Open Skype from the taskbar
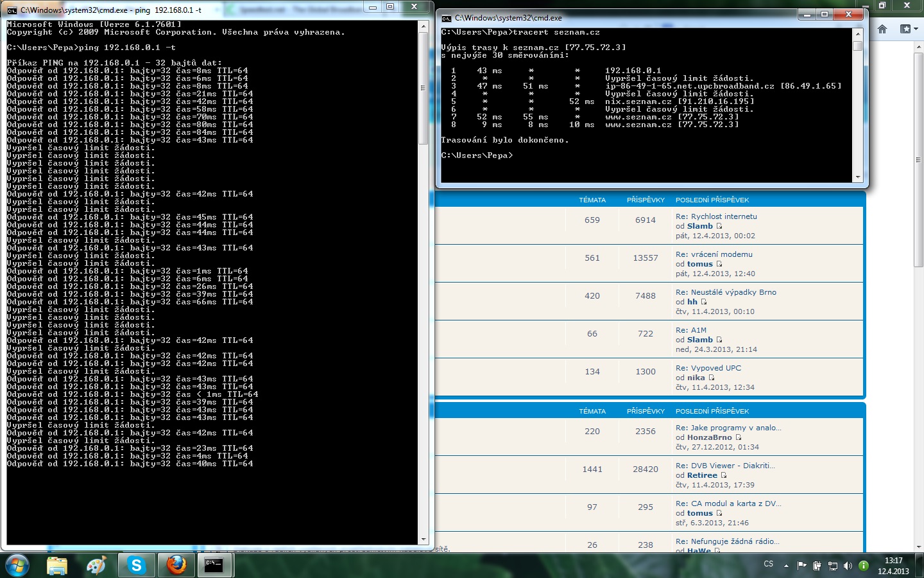Viewport: 924px width, 578px height. tap(136, 565)
